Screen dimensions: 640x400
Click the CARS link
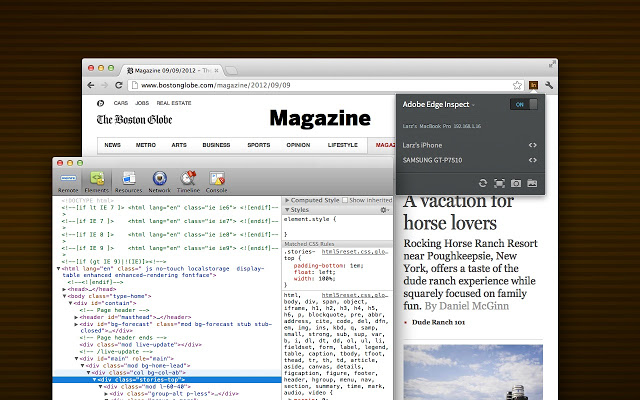tap(121, 103)
